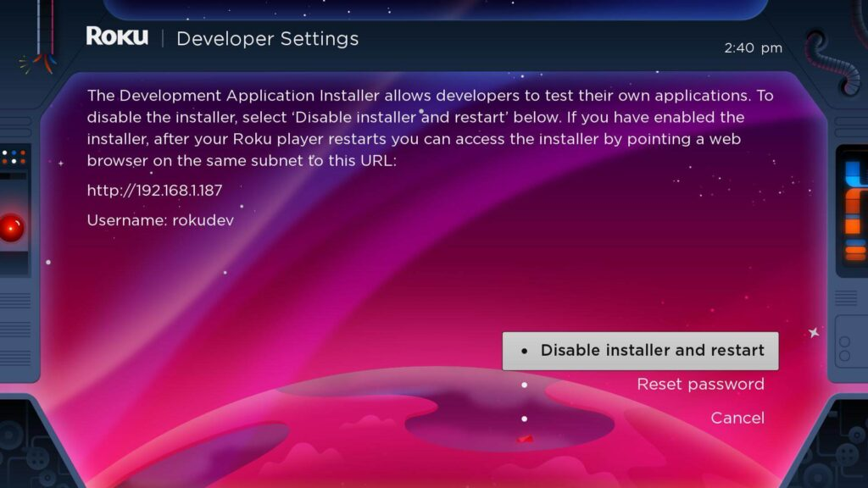Click the Roku logo
This screenshot has height=488, width=868.
(114, 37)
